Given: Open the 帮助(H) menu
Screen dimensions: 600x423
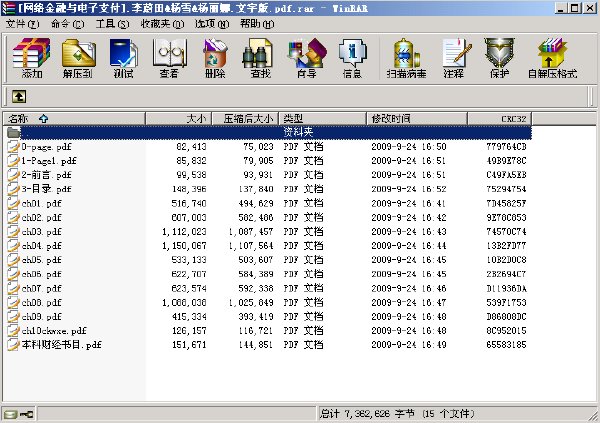Looking at the screenshot, I should tap(257, 24).
